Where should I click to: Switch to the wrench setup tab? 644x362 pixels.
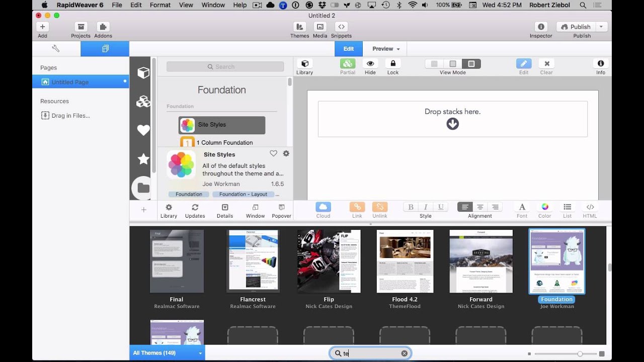tap(56, 49)
